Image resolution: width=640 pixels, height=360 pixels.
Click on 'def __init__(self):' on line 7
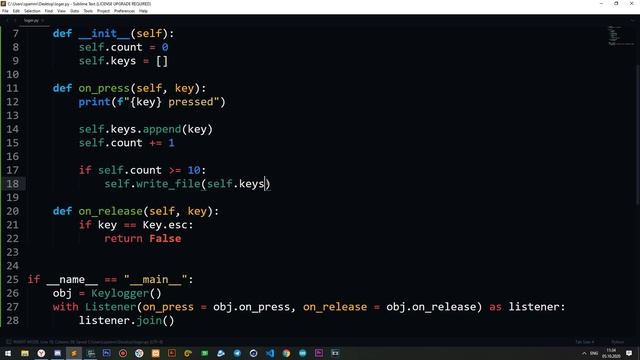pyautogui.click(x=113, y=33)
